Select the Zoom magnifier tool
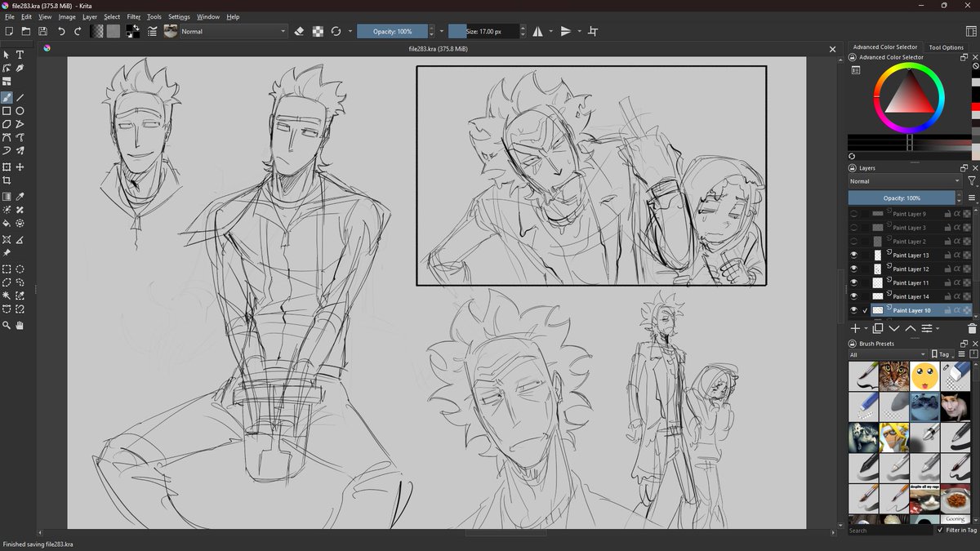The image size is (980, 551). coord(7,325)
